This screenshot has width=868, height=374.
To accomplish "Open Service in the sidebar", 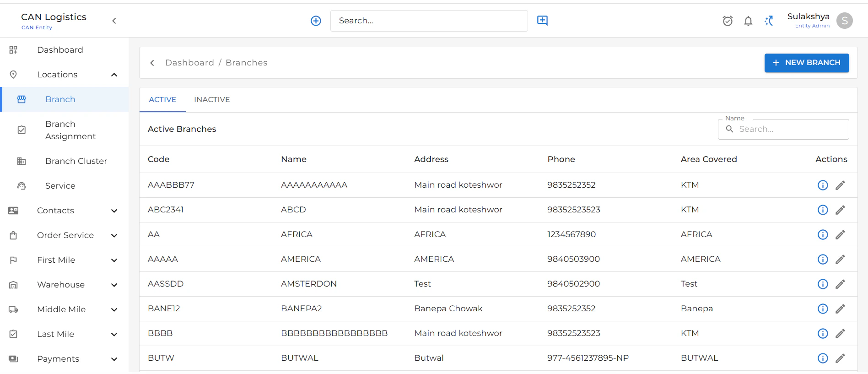I will tap(64, 186).
